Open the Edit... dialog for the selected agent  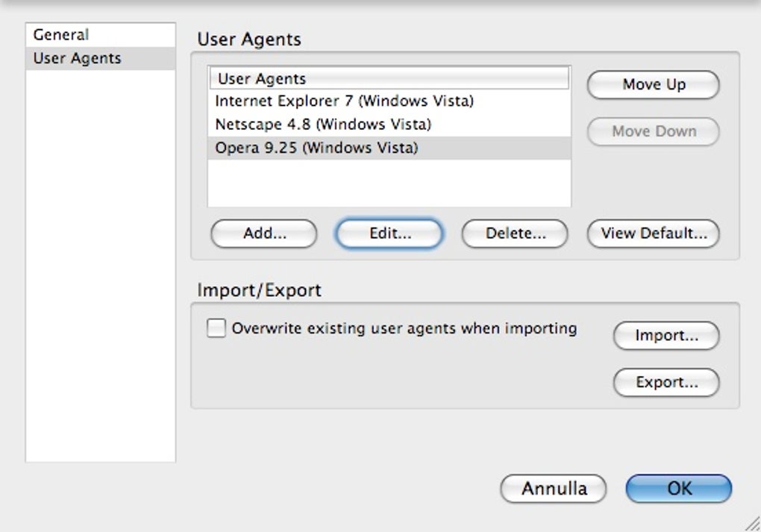coord(389,234)
